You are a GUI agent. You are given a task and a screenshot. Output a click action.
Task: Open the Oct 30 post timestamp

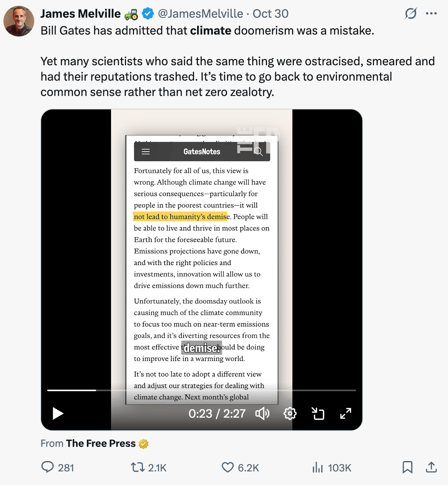point(270,13)
